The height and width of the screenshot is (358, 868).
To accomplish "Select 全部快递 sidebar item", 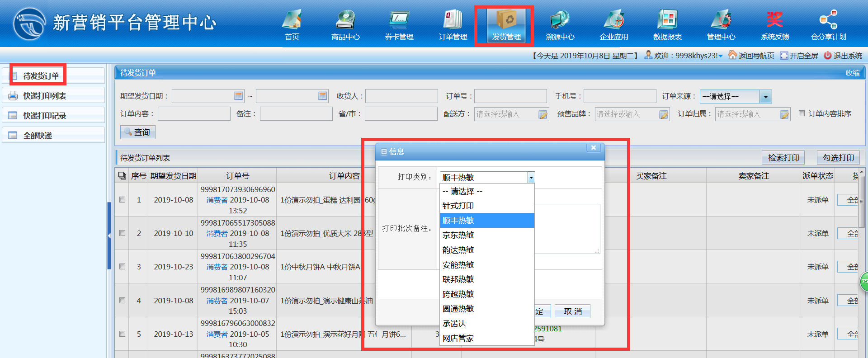I will pyautogui.click(x=38, y=136).
